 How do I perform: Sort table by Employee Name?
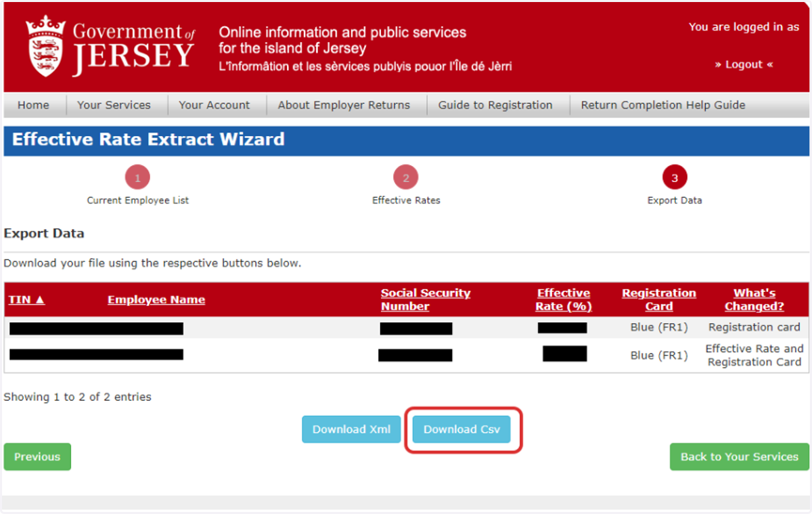point(156,299)
